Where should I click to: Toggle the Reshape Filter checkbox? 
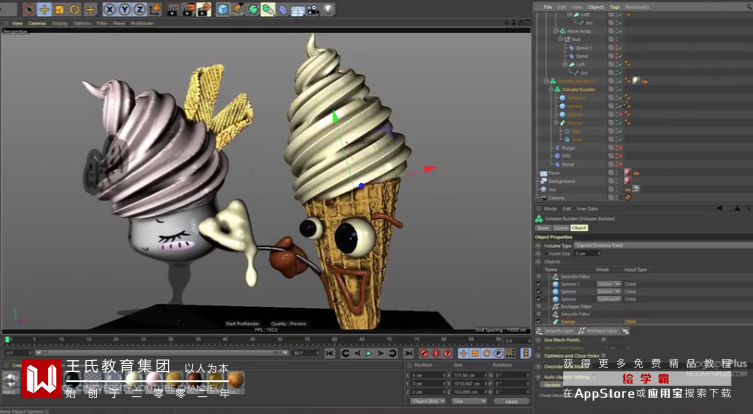tap(538, 306)
